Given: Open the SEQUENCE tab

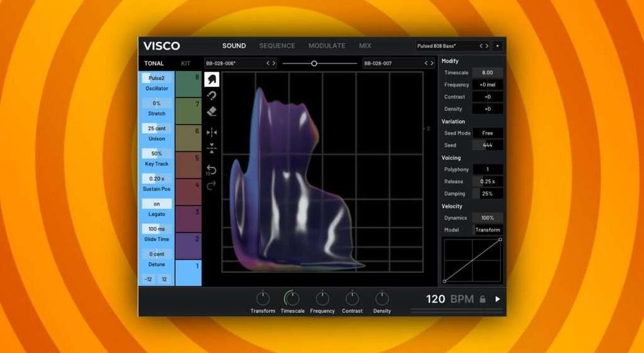Looking at the screenshot, I should [277, 46].
